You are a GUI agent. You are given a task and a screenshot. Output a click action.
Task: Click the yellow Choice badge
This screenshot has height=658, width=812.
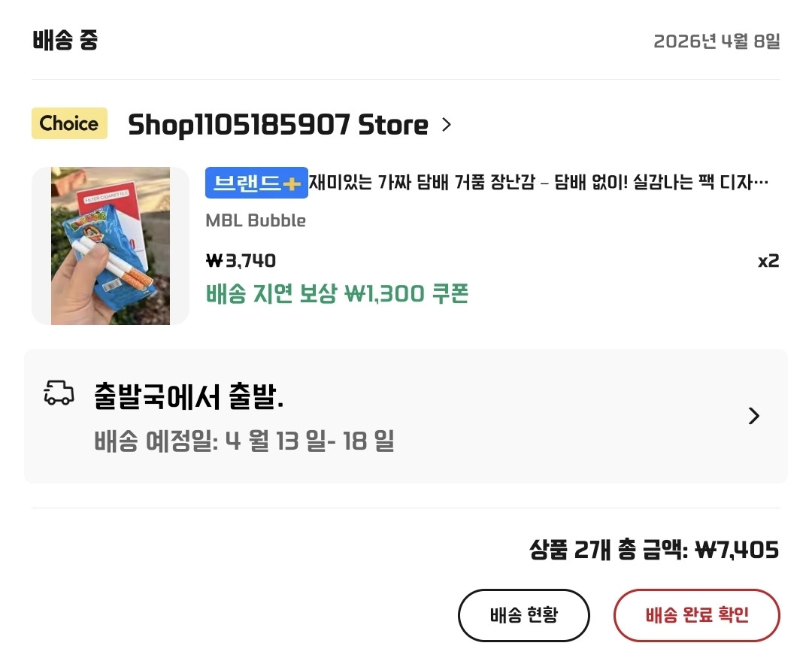pos(69,124)
